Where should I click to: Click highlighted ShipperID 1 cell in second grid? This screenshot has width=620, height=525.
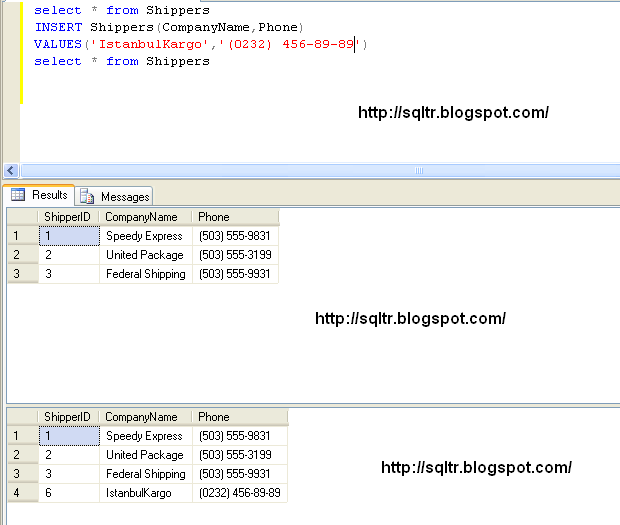click(x=69, y=436)
